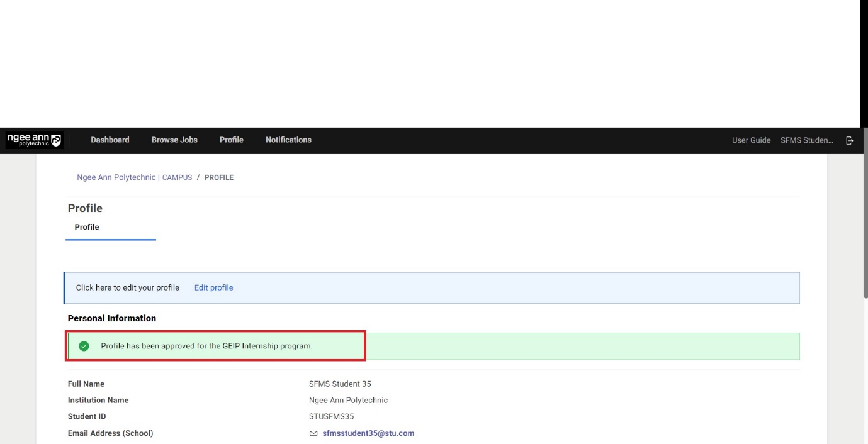Follow the Ngee Ann Polytechnic | CAMPUS breadcrumb
The image size is (868, 444).
click(x=134, y=177)
